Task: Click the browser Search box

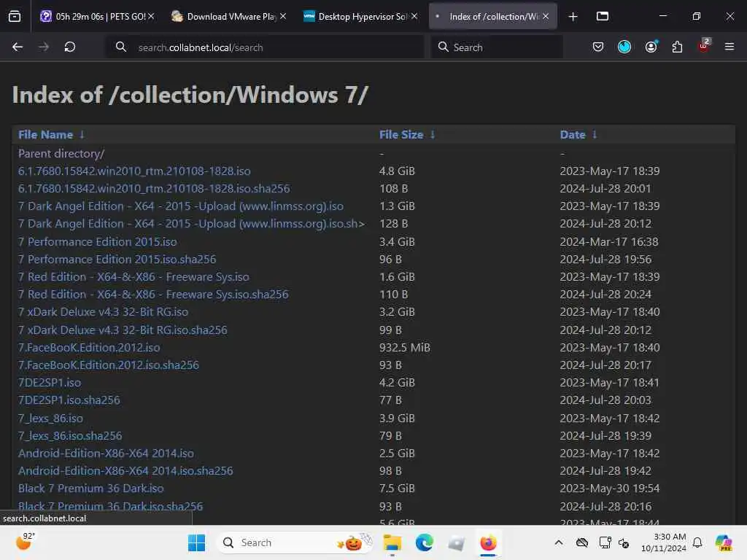Action: click(x=497, y=47)
